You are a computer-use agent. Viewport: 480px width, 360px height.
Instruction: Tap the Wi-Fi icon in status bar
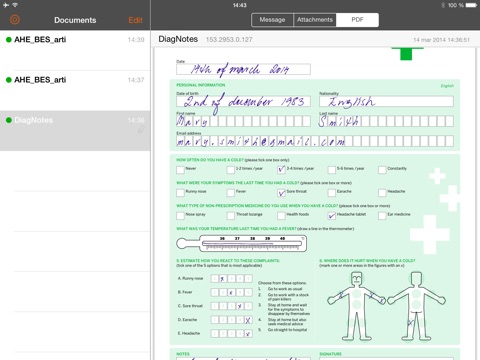point(15,5)
